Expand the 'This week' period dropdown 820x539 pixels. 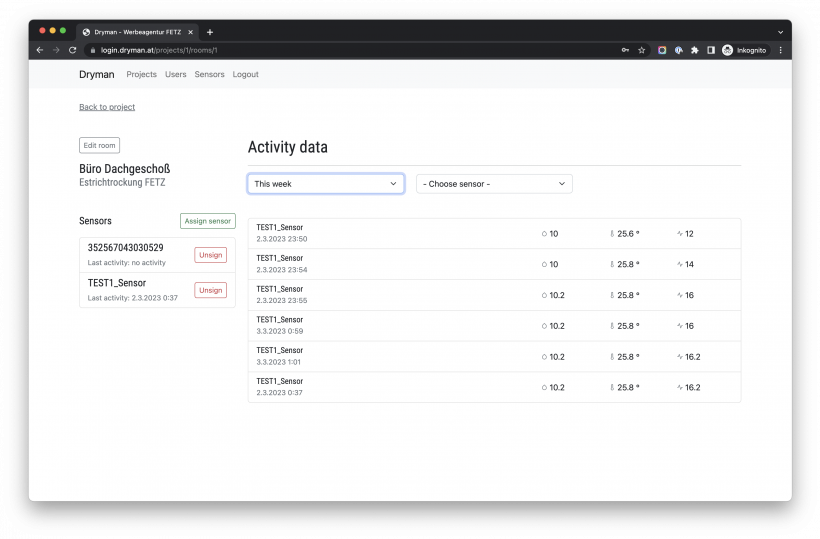[326, 184]
